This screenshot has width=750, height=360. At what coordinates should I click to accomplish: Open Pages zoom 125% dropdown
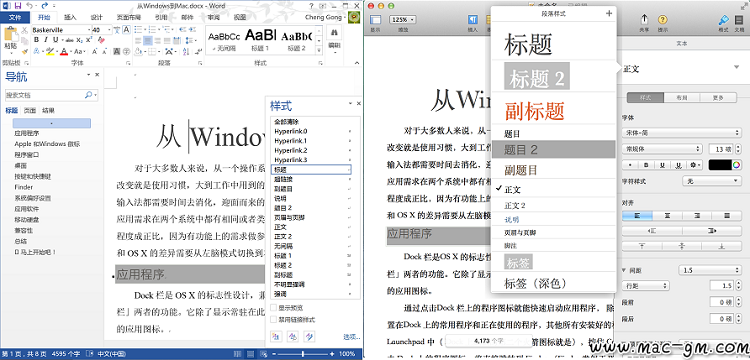403,20
